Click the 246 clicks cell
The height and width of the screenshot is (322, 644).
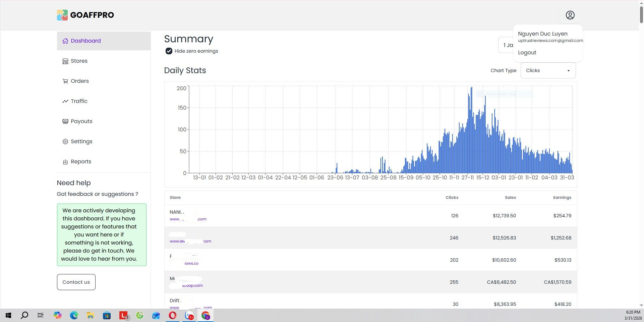(x=454, y=238)
